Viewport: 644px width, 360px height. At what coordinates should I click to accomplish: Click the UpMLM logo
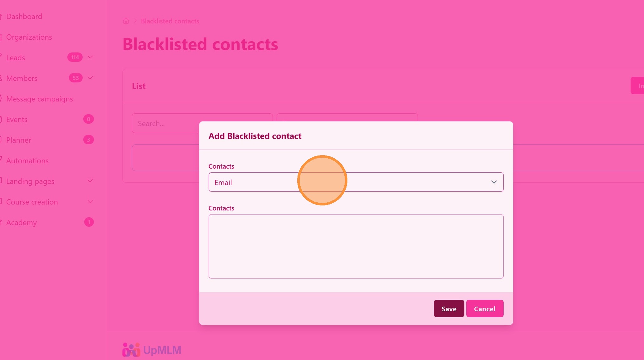(x=152, y=350)
